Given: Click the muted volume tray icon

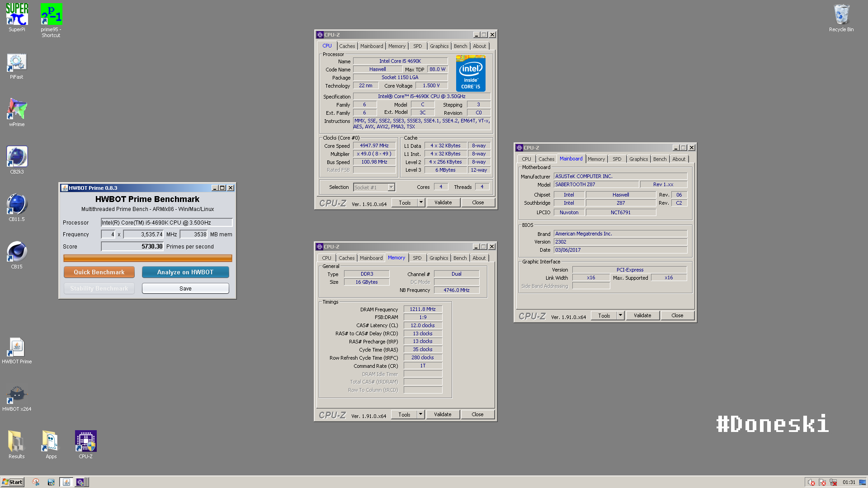Looking at the screenshot, I should coord(811,482).
